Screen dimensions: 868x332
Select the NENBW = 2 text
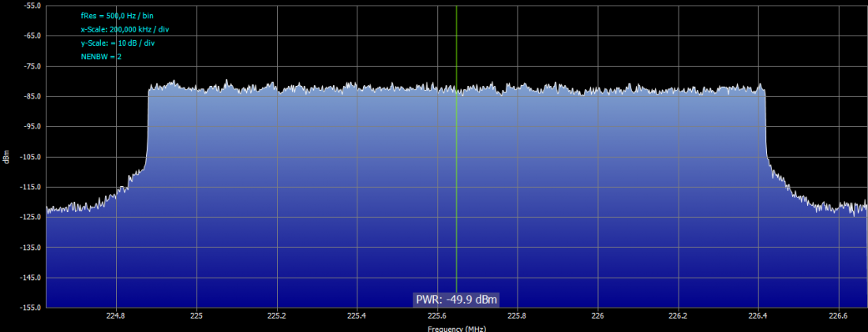(101, 57)
